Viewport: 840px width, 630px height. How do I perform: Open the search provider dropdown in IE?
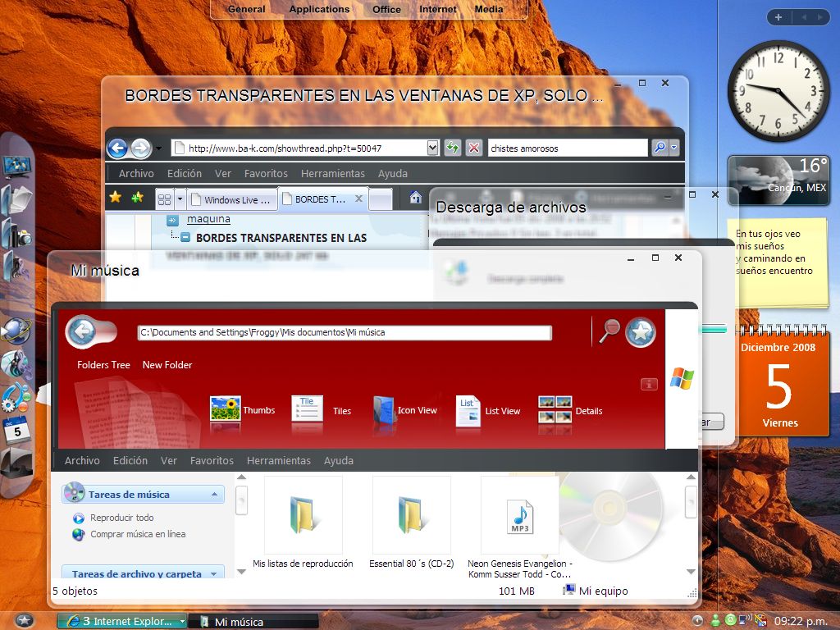tap(674, 148)
